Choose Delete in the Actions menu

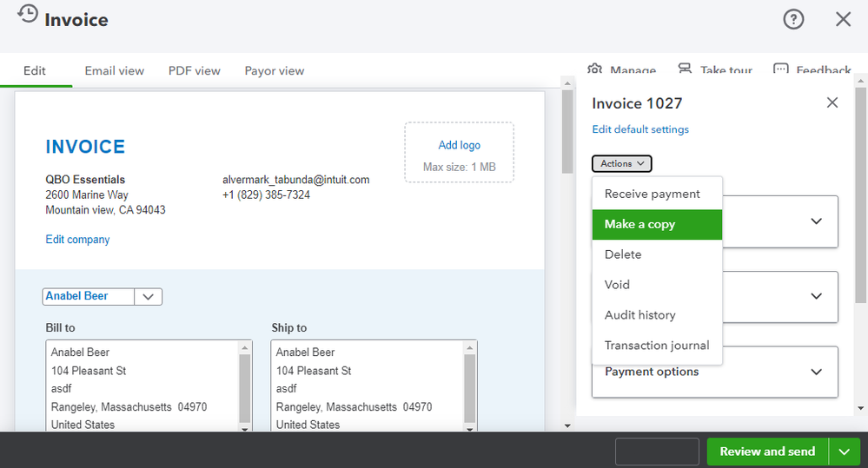[657, 254]
